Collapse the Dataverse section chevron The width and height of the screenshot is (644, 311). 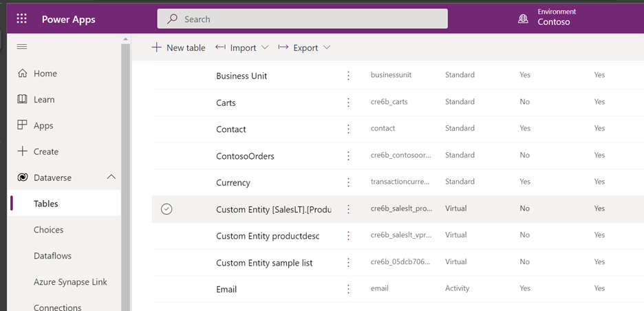(x=111, y=178)
